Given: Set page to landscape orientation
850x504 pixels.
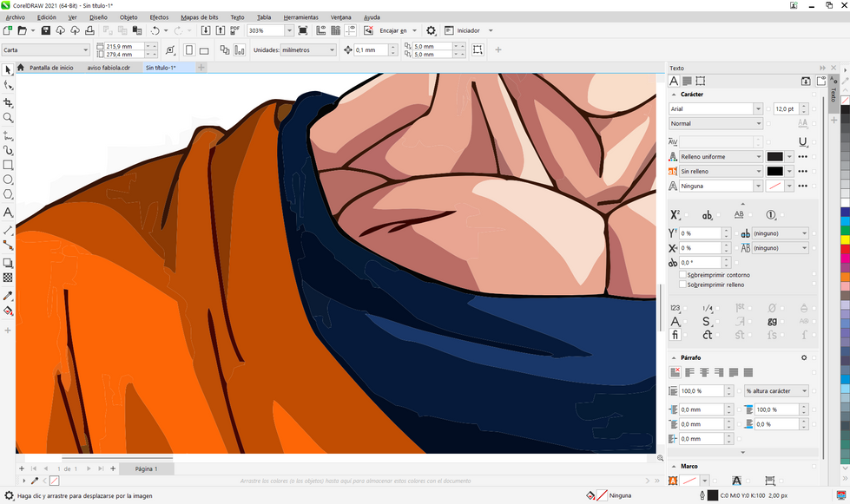Looking at the screenshot, I should (x=204, y=49).
